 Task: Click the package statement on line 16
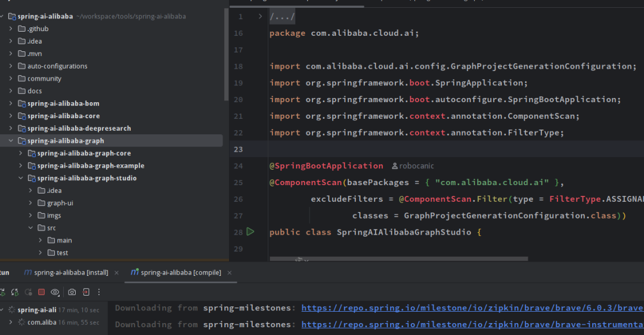pos(344,33)
